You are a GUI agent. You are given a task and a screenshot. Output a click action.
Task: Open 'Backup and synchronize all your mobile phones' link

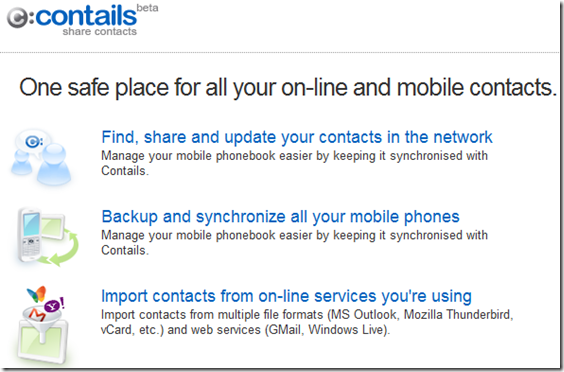click(x=280, y=217)
